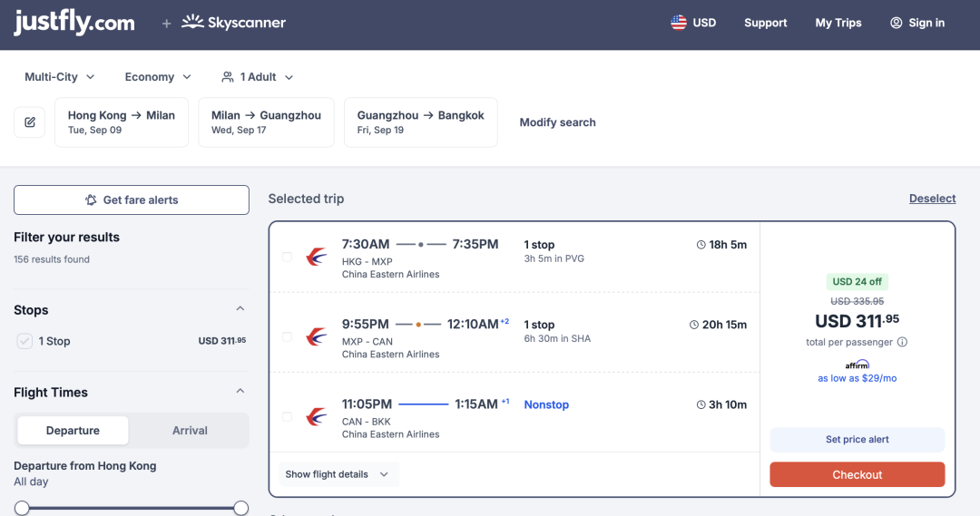The height and width of the screenshot is (516, 980).
Task: Click the Deselect link
Action: point(932,199)
